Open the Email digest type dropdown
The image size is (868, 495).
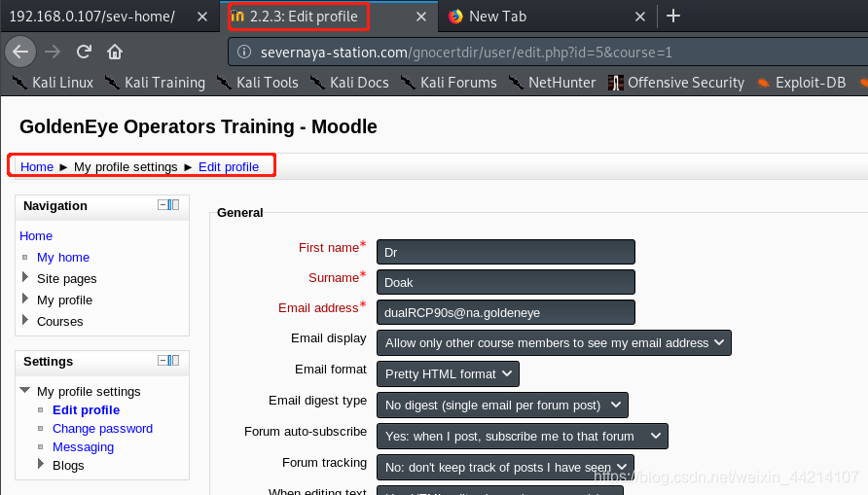[503, 405]
